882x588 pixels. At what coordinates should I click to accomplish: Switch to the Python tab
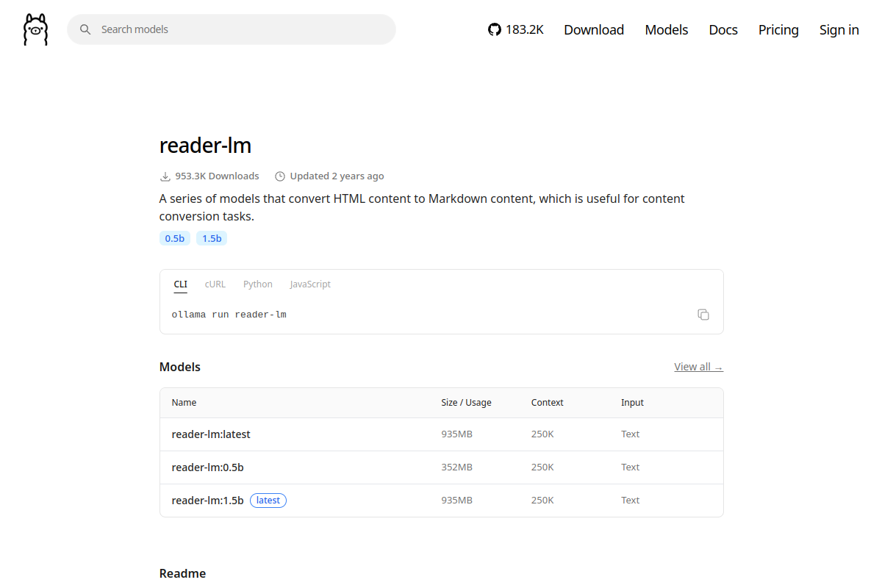click(x=258, y=284)
